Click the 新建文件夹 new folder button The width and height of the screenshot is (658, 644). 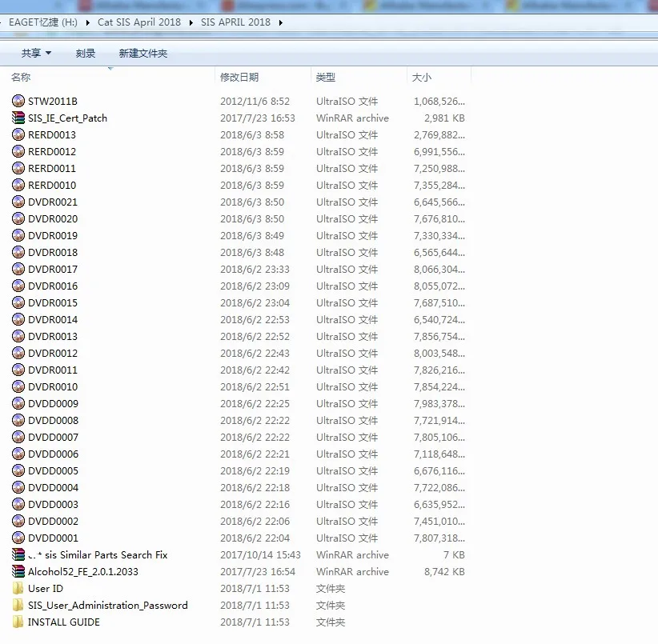pos(143,54)
